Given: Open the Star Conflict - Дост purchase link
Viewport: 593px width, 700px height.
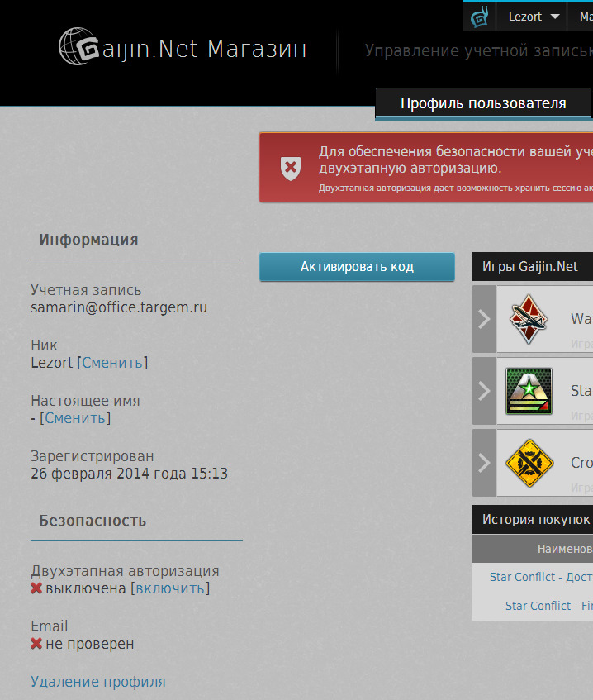Looking at the screenshot, I should (541, 577).
